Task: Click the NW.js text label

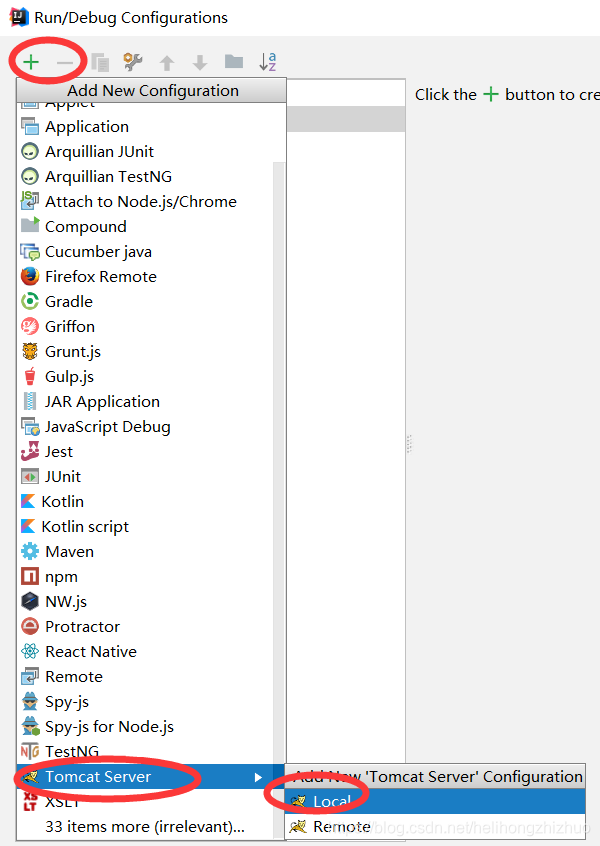Action: point(66,601)
